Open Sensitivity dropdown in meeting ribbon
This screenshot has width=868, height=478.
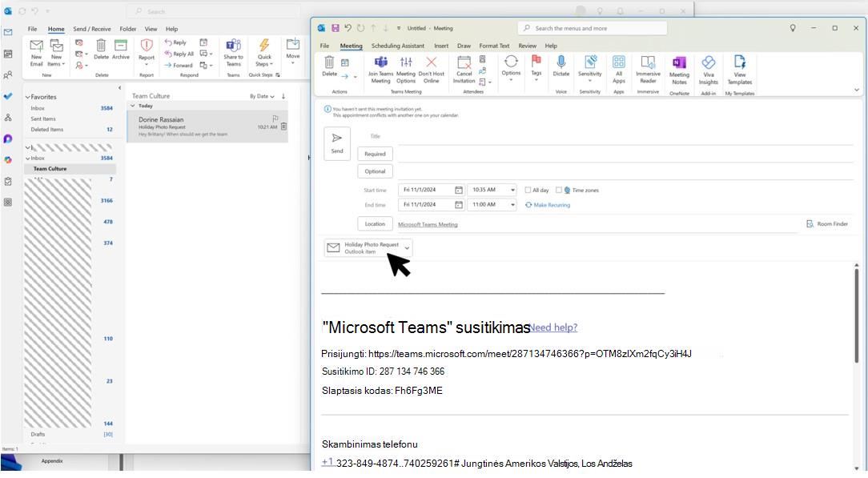click(590, 67)
